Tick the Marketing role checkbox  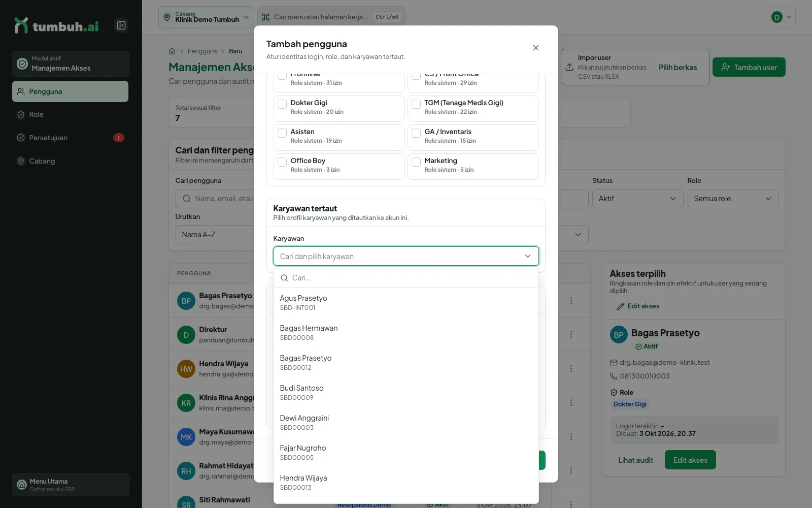[x=416, y=162]
